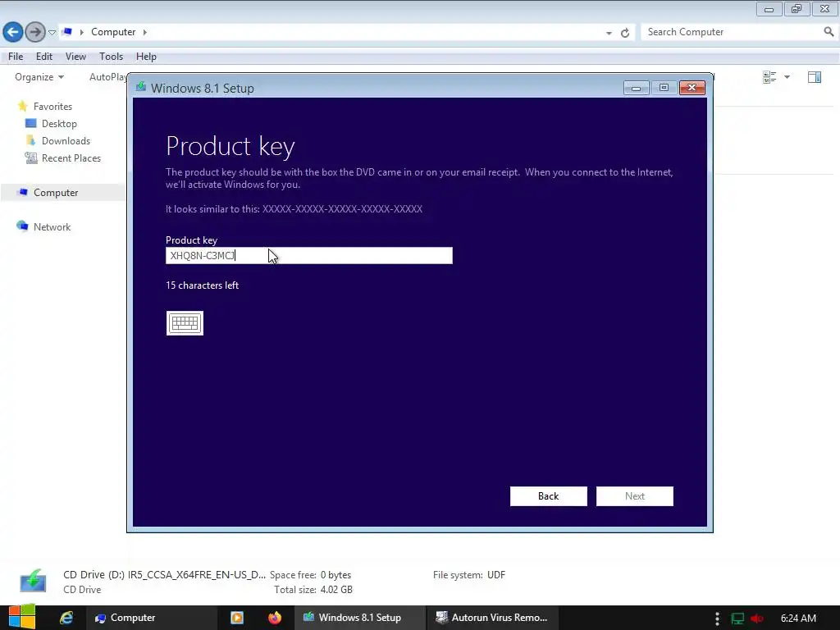
Task: Click the network tray icon
Action: coord(737,619)
